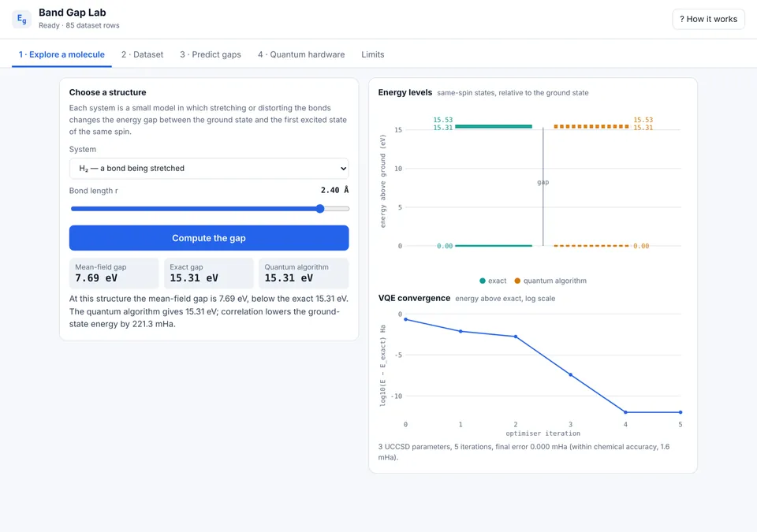Viewport: 757px width, 532px height.
Task: Click the Energy levels chart heading
Action: pyautogui.click(x=405, y=92)
